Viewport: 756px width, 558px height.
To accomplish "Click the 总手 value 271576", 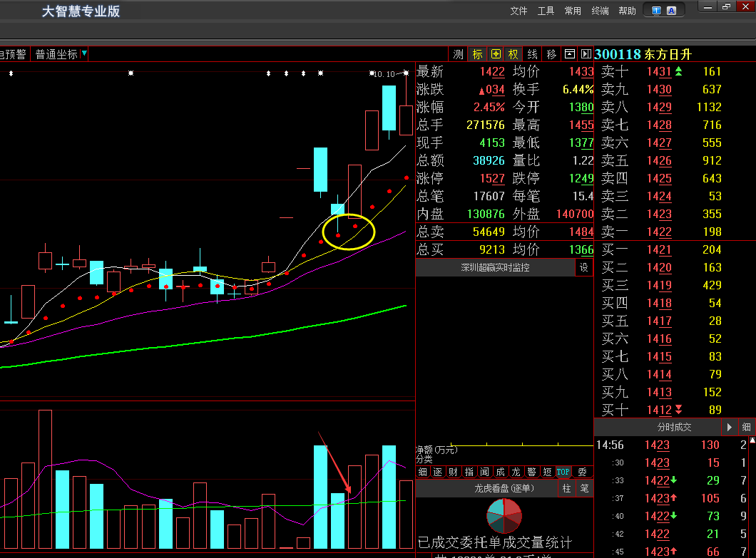I will point(486,125).
